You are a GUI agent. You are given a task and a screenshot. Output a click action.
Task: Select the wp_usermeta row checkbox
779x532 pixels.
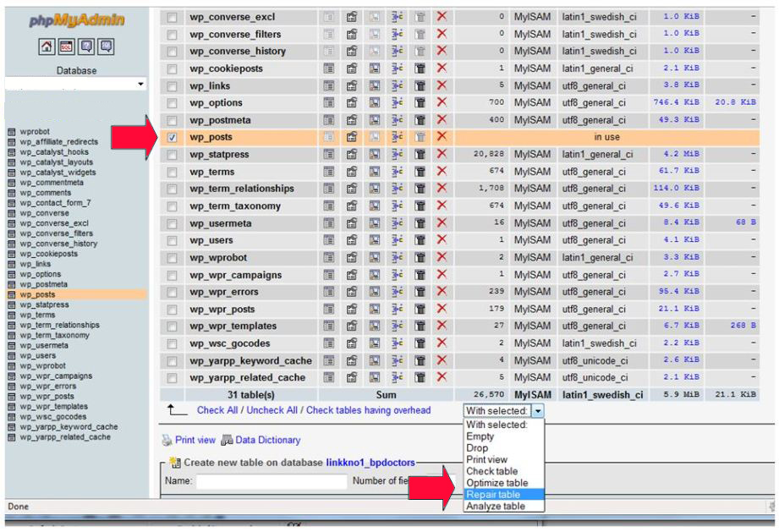[173, 223]
